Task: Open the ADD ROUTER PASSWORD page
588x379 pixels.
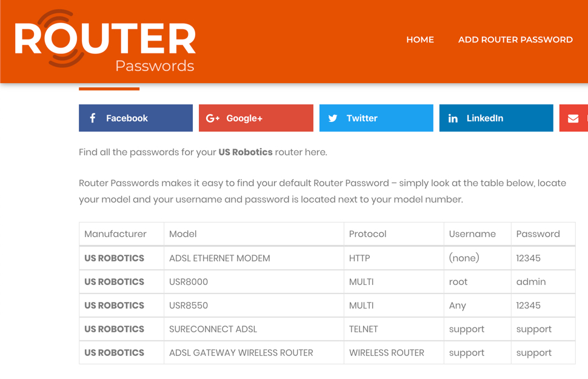Action: [x=515, y=39]
